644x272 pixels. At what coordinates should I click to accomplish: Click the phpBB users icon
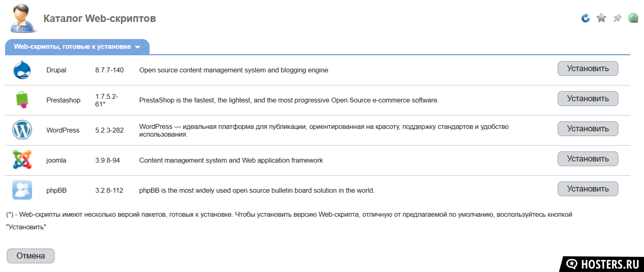(22, 190)
